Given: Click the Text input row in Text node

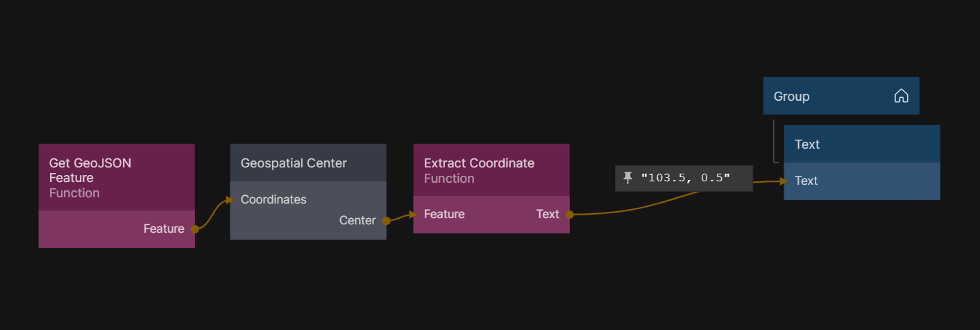Looking at the screenshot, I should pyautogui.click(x=861, y=181).
